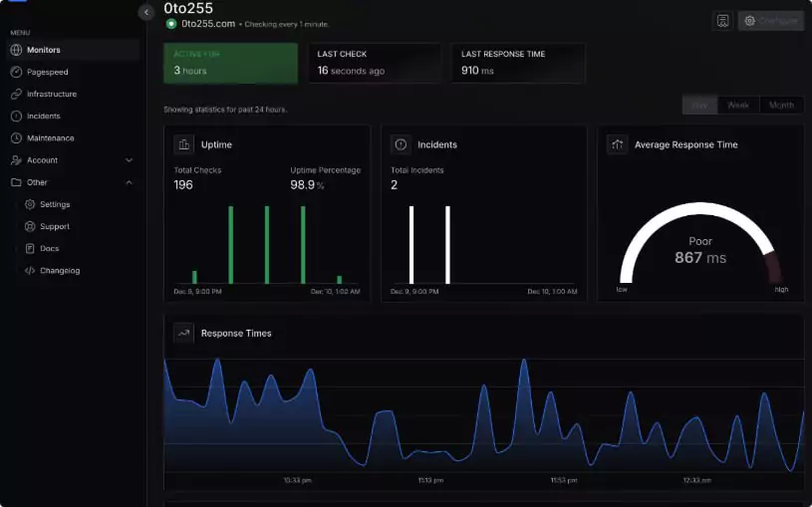Click the Infrastructure link icon
Viewport: 812px width, 507px height.
tap(16, 94)
